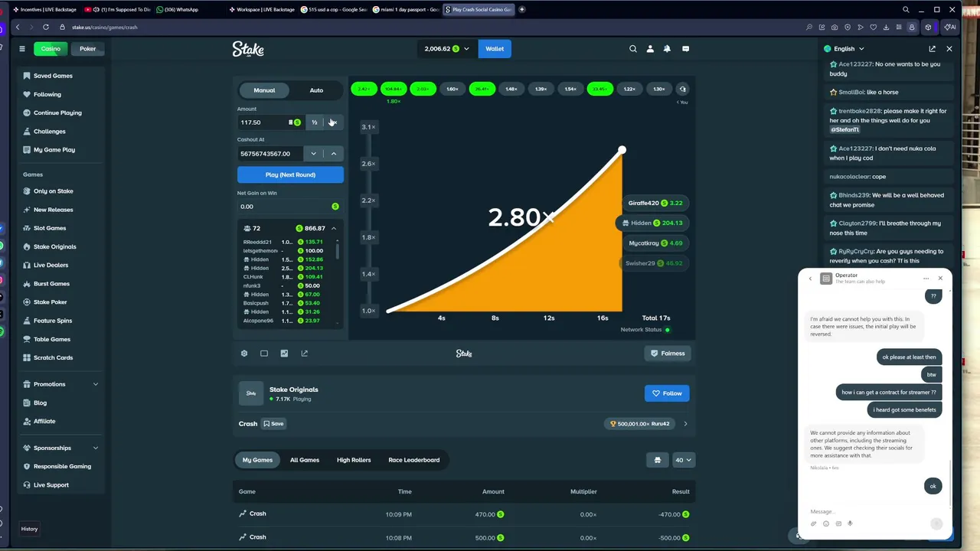Halve the bet amount with ½ button

pyautogui.click(x=314, y=122)
